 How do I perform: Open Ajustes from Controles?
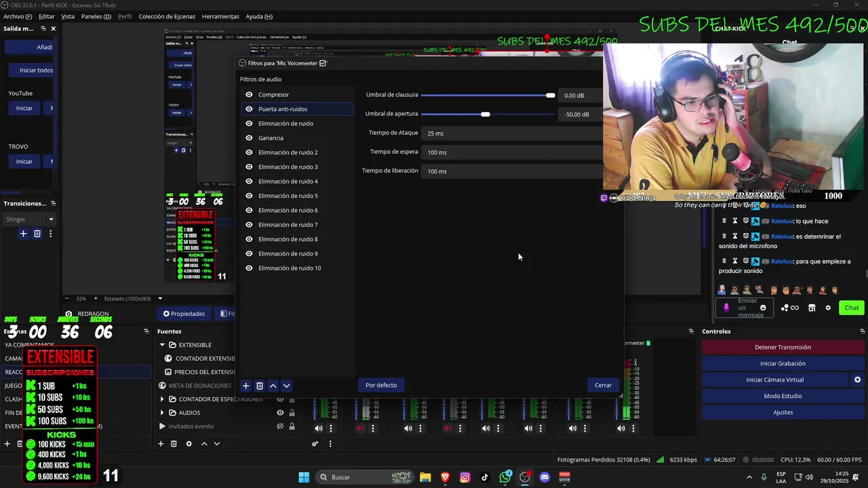point(783,412)
